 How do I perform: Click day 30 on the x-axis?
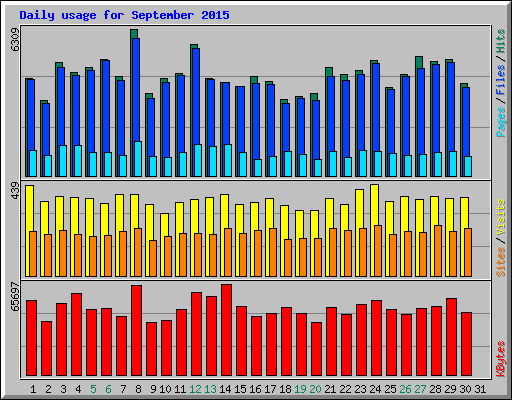pos(465,389)
